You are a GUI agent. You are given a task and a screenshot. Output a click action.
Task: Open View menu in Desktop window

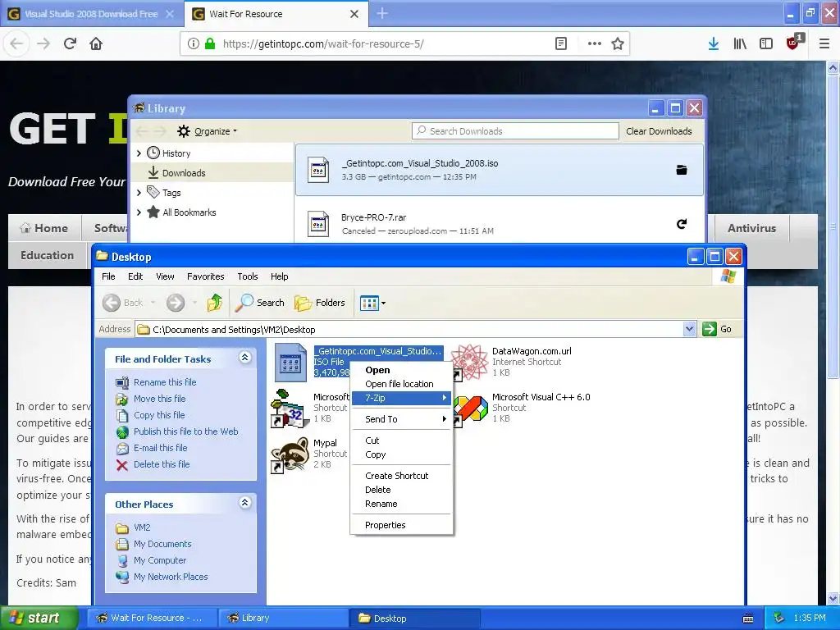click(165, 276)
